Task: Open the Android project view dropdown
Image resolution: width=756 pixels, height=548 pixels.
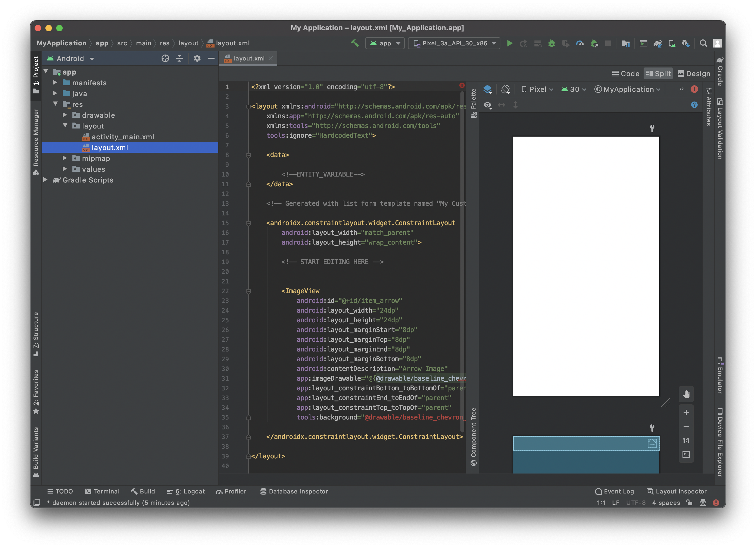Action: tap(71, 59)
